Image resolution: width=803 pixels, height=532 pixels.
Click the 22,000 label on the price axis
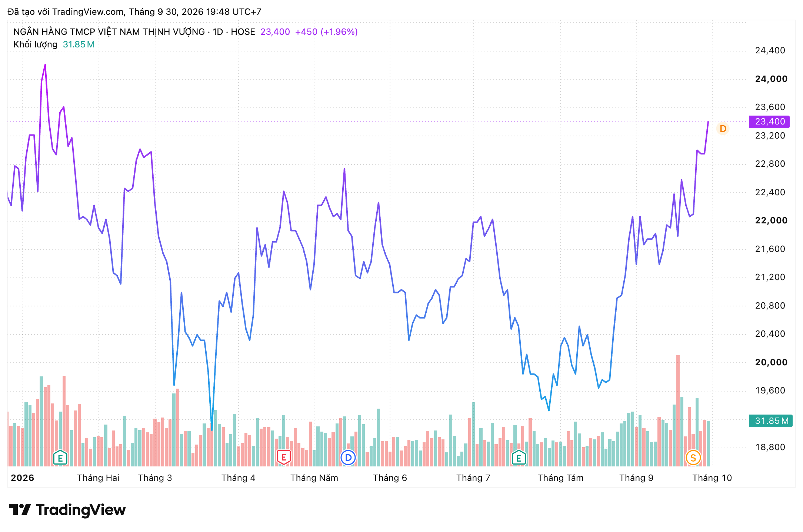coord(771,220)
